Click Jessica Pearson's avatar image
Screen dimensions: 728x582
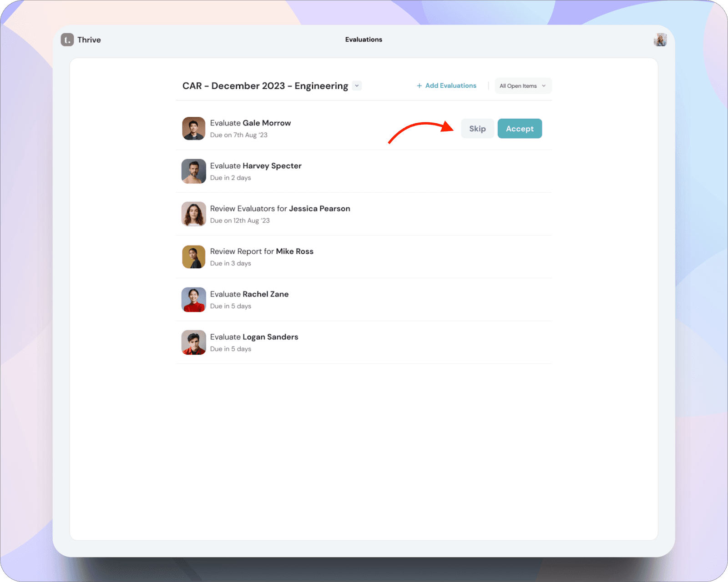pos(194,214)
